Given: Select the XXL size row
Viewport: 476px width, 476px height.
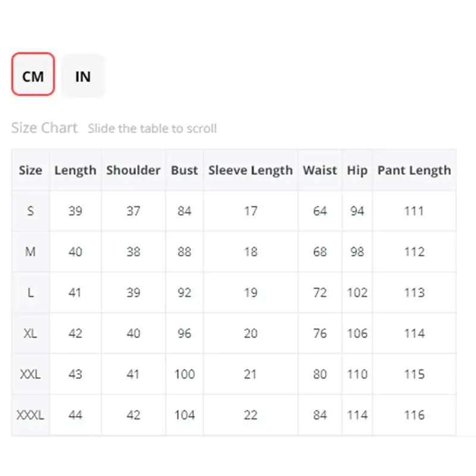Looking at the screenshot, I should (30, 374).
